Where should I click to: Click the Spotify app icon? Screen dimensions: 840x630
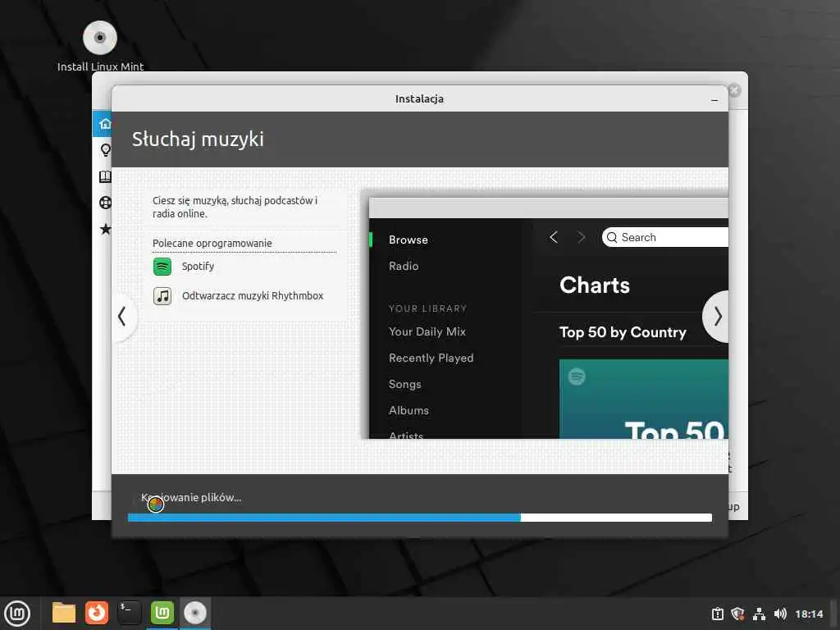(x=162, y=267)
